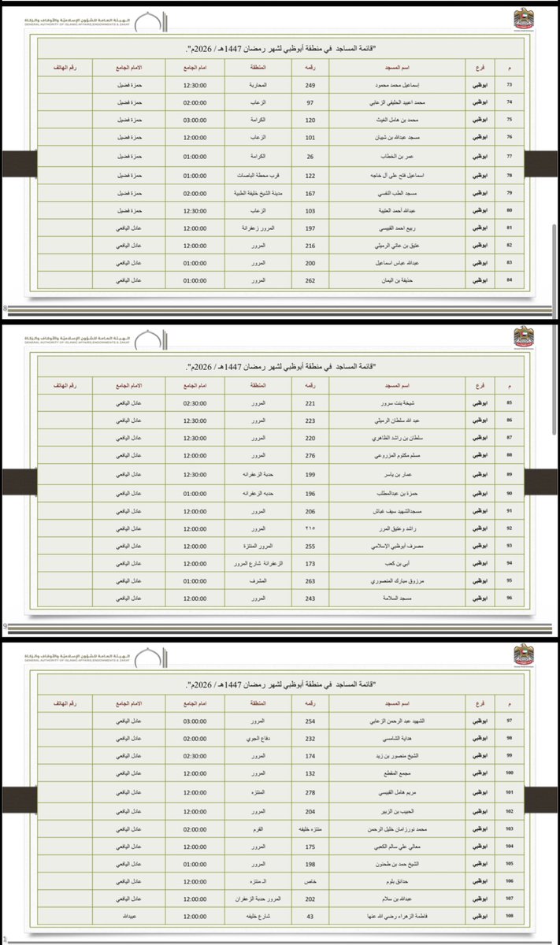This screenshot has width=560, height=945.
Task: Click mosque number 43 cell
Action: (x=310, y=915)
